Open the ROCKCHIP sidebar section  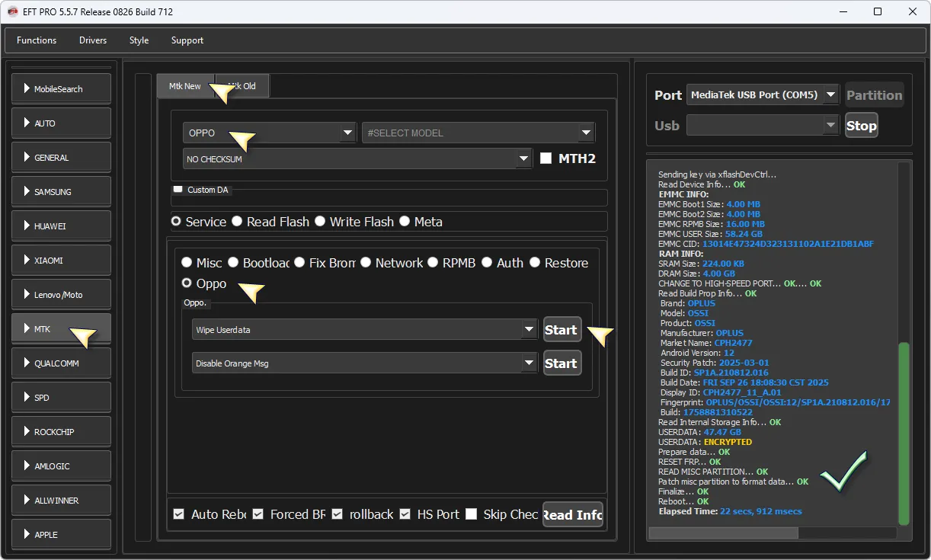point(61,432)
